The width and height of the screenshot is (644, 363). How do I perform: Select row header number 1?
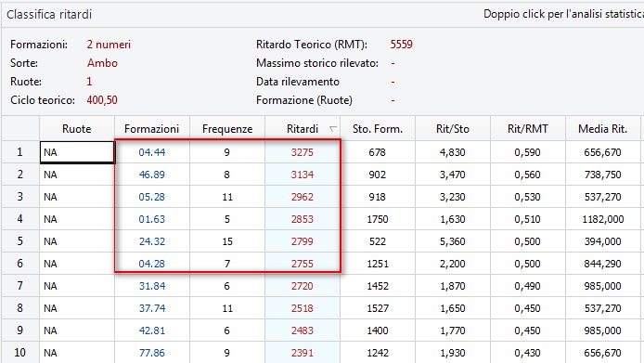[19, 152]
